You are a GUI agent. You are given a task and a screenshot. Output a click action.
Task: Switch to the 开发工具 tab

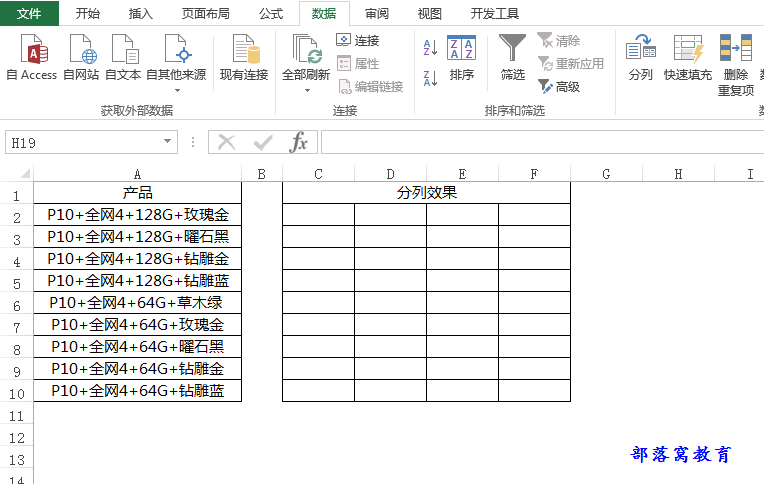point(495,14)
